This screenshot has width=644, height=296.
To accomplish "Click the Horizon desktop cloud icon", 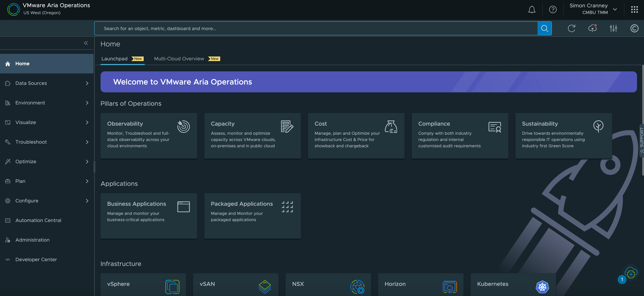I will click(450, 287).
